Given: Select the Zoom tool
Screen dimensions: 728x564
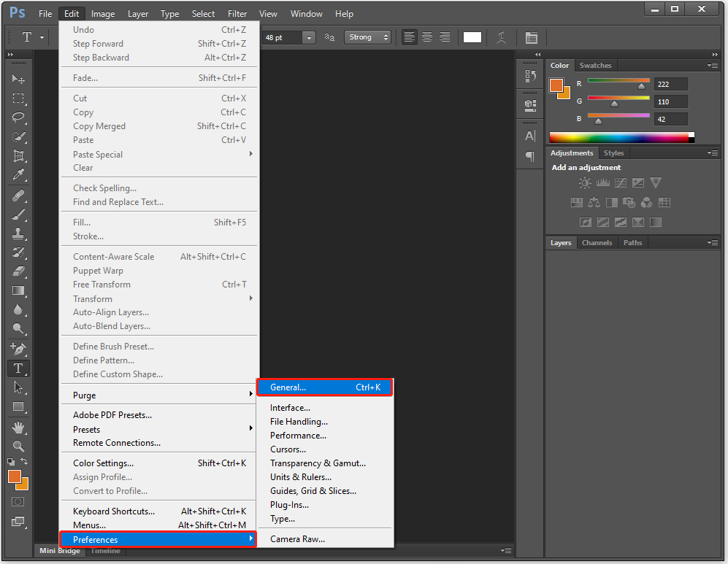Looking at the screenshot, I should coord(18,447).
